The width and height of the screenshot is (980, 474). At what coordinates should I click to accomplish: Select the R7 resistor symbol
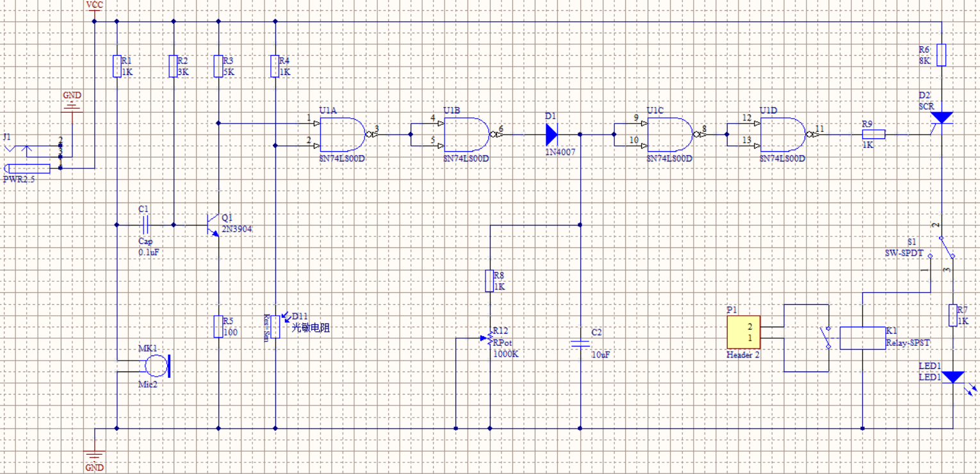[953, 315]
